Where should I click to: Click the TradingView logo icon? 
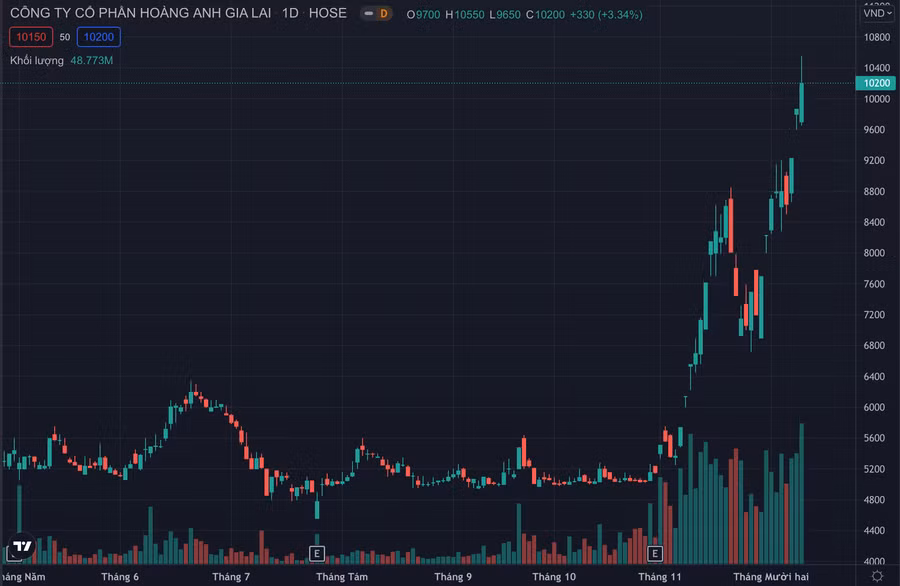(20, 548)
